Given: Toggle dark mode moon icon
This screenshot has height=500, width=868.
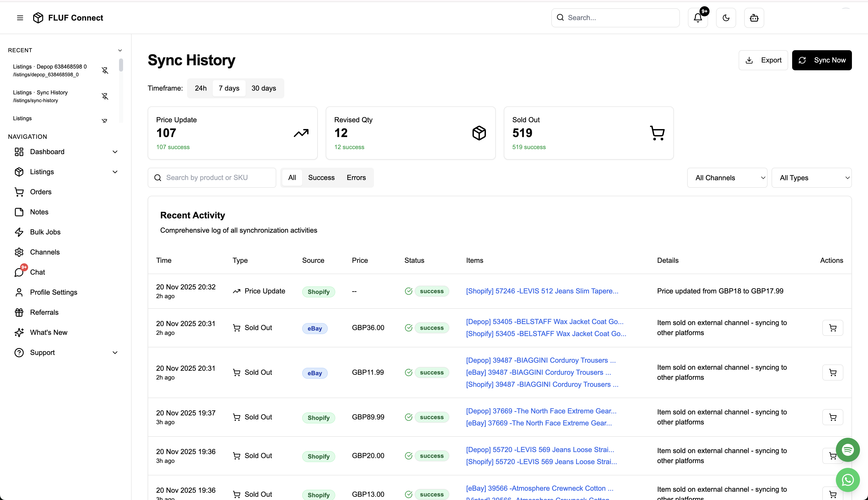Looking at the screenshot, I should pyautogui.click(x=726, y=18).
